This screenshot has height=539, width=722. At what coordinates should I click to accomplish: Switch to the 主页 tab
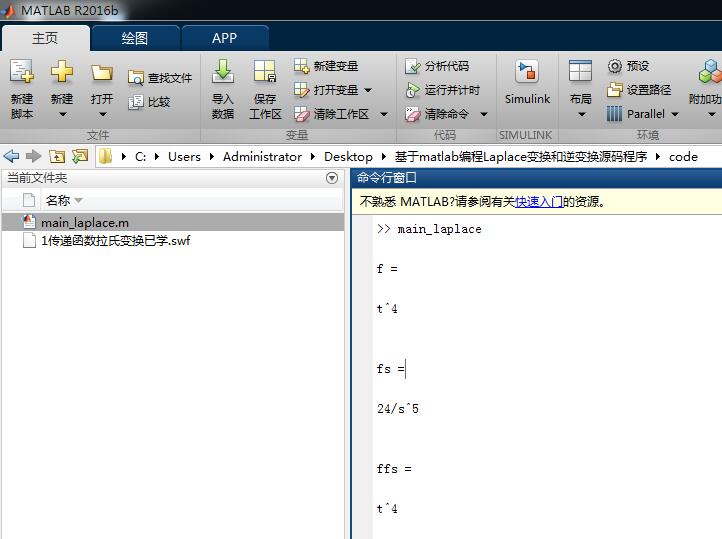click(45, 38)
